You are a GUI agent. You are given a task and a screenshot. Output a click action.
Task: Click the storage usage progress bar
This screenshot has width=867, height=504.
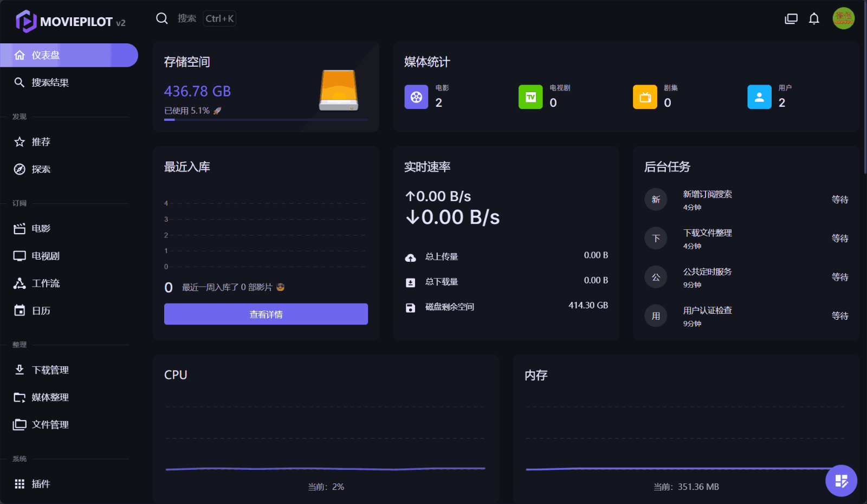pyautogui.click(x=266, y=120)
